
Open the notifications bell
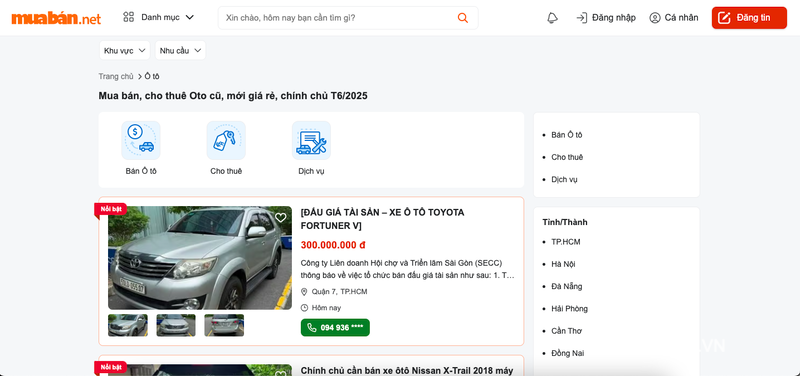click(x=552, y=18)
